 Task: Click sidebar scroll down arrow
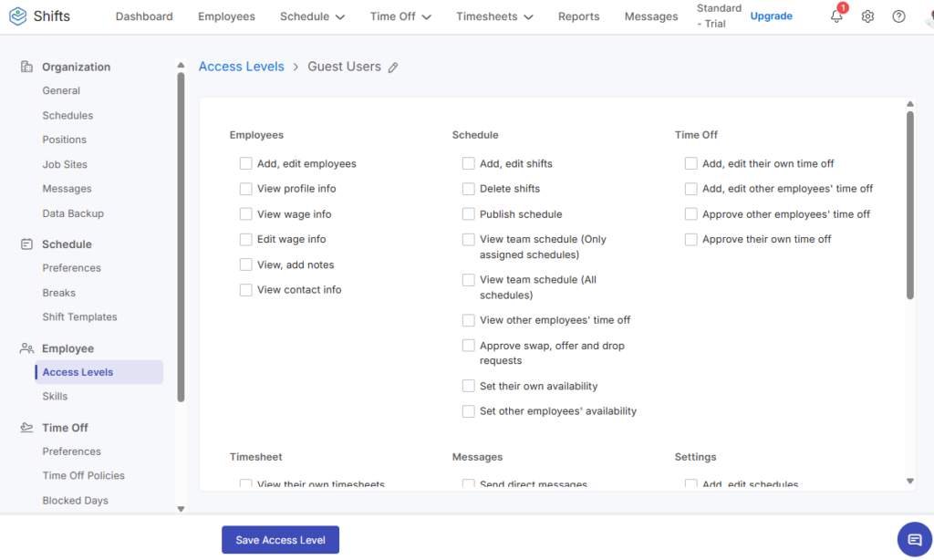click(x=181, y=509)
